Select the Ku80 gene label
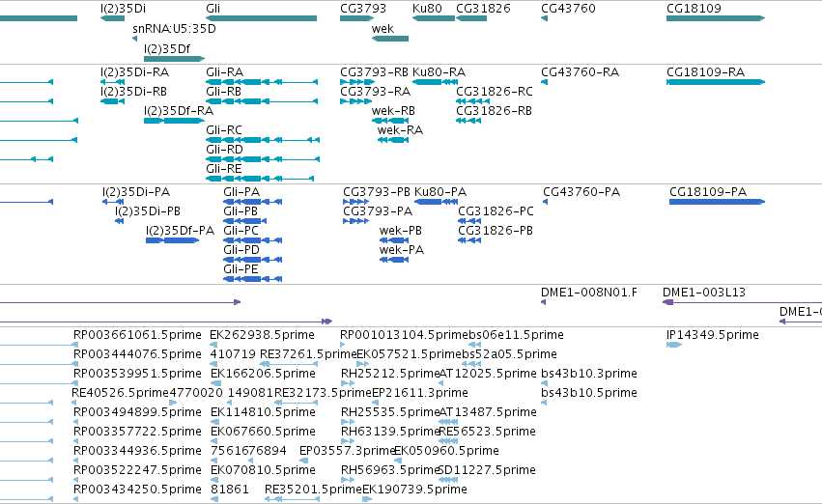 click(x=427, y=9)
